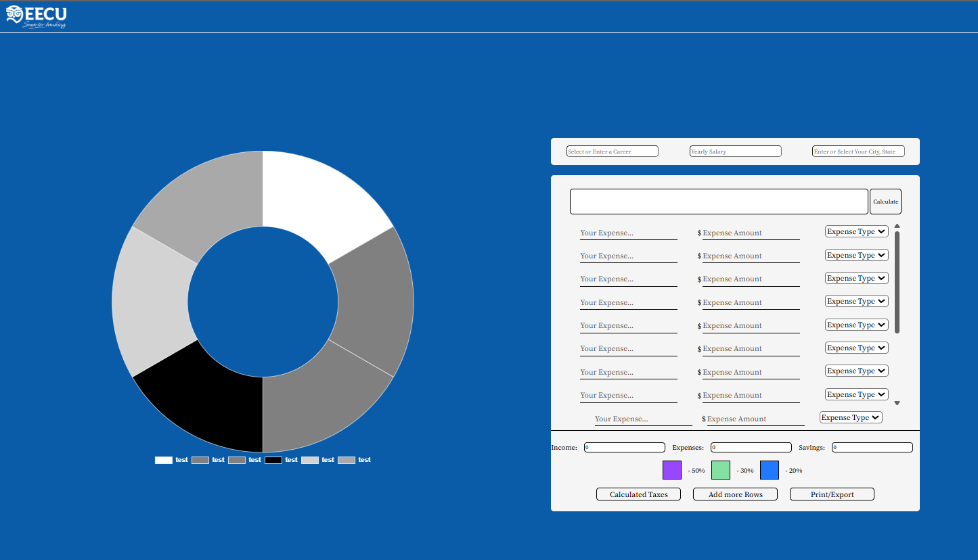
Task: Toggle the last test legend item
Action: [x=354, y=460]
